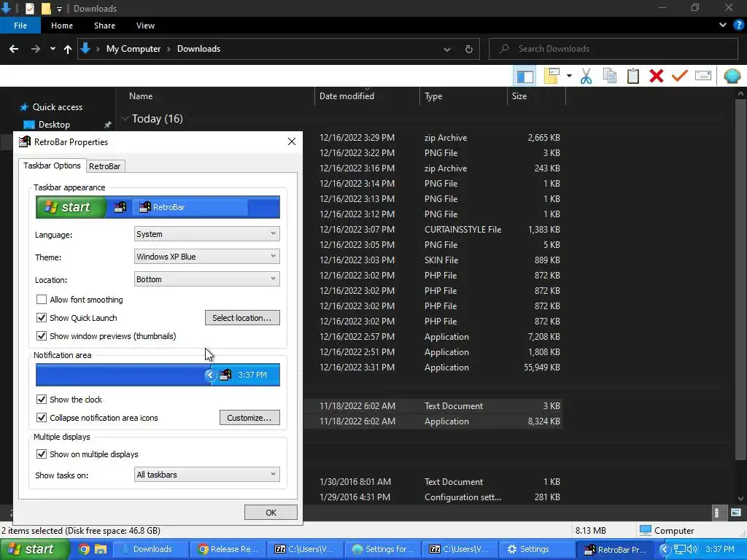Screen dimensions: 747x560
Task: Paste using the clipboard toolbar icon
Action: [632, 76]
